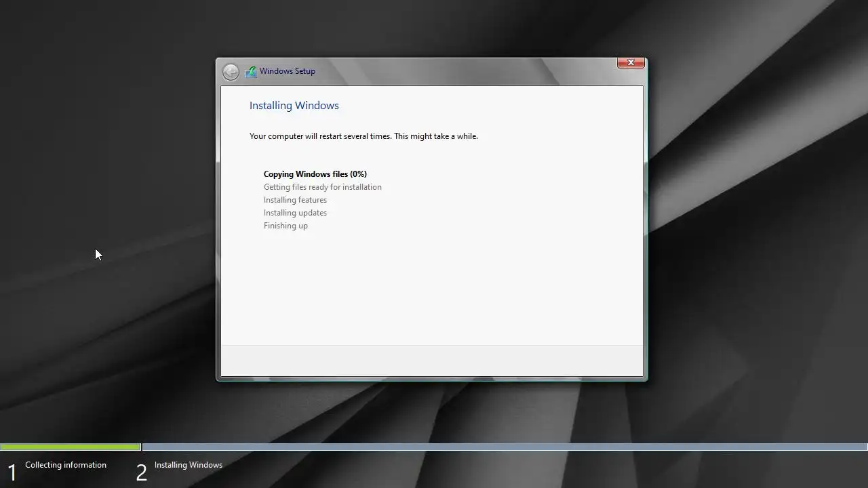
Task: Click the "Installing Windows" heading
Action: [294, 105]
